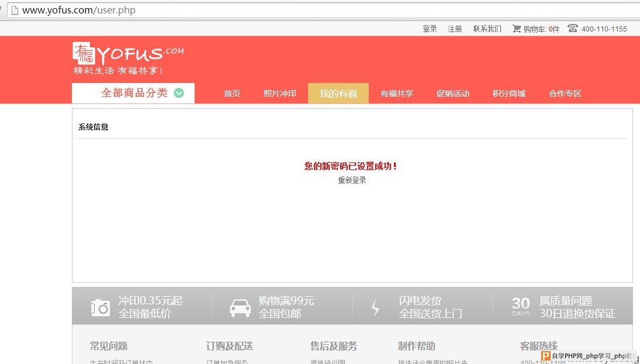The height and width of the screenshot is (364, 640).
Task: Open the 照片冲印 navigation tab
Action: click(x=279, y=93)
